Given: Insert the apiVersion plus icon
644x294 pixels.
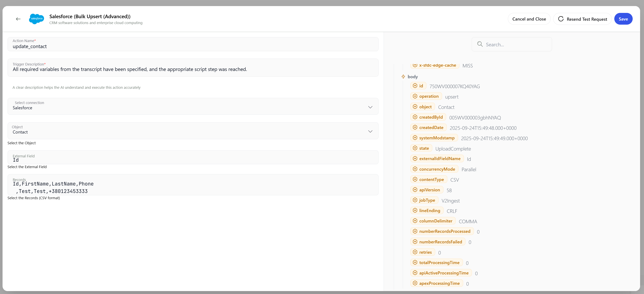Looking at the screenshot, I should [415, 190].
